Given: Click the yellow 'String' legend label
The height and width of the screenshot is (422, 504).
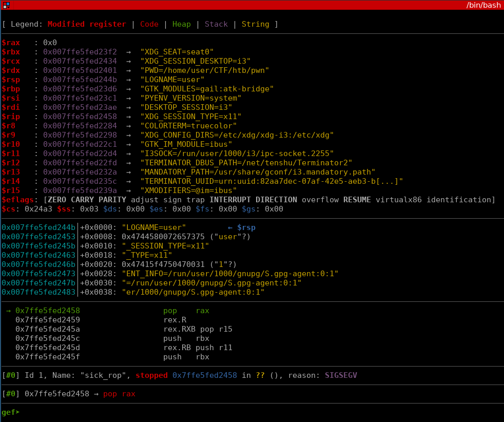Looking at the screenshot, I should click(x=255, y=24).
